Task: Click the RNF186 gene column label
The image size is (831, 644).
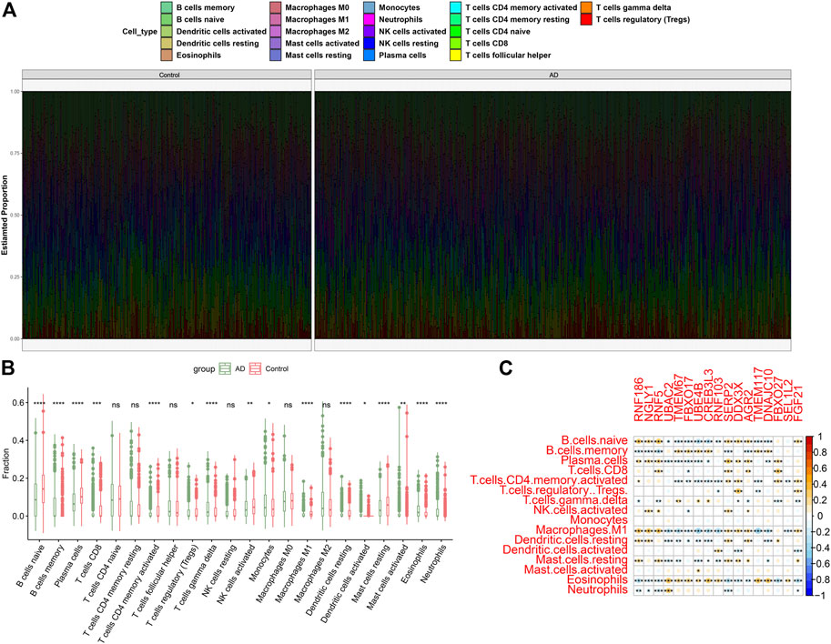Action: tap(639, 400)
